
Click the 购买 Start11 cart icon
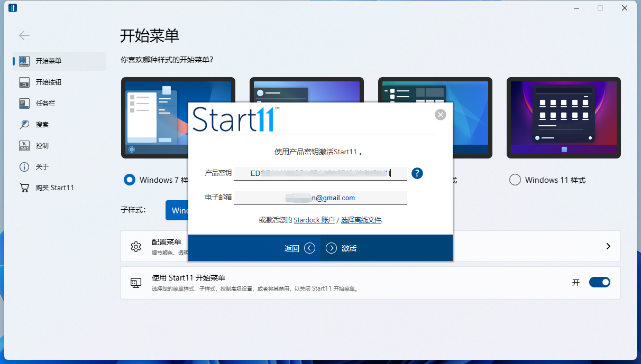(x=25, y=187)
